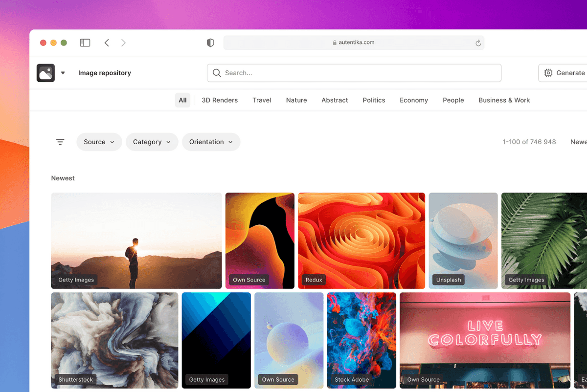Click the Own Source label on orange wave image
Viewport: 587px width, 392px height.
tap(249, 280)
